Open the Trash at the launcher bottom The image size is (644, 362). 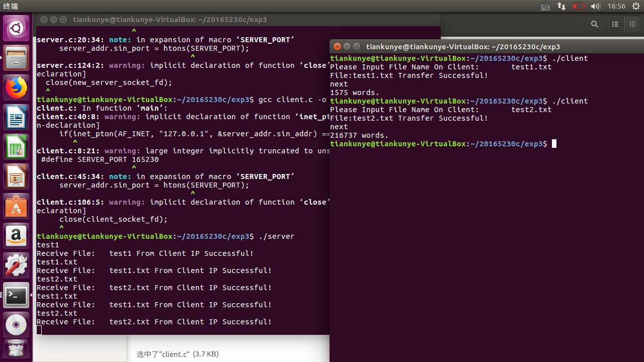tap(16, 350)
